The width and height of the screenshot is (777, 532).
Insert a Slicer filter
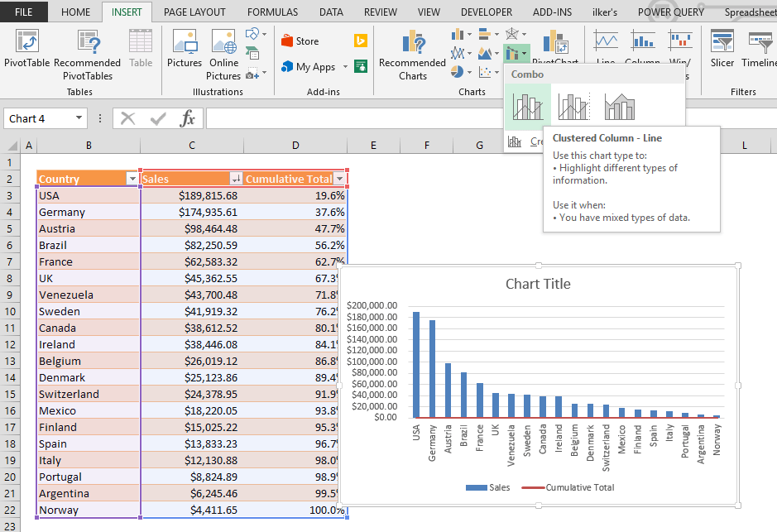click(722, 48)
